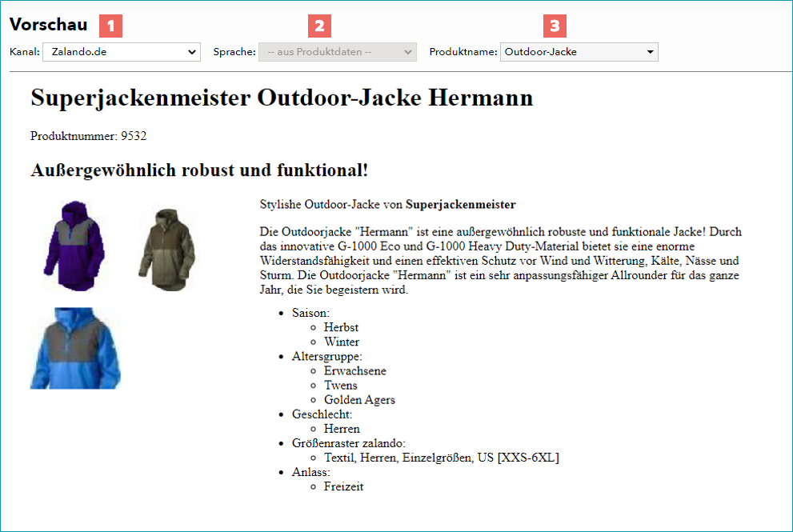This screenshot has height=532, width=793.
Task: Click the 'Vorschau' title
Action: (x=49, y=24)
